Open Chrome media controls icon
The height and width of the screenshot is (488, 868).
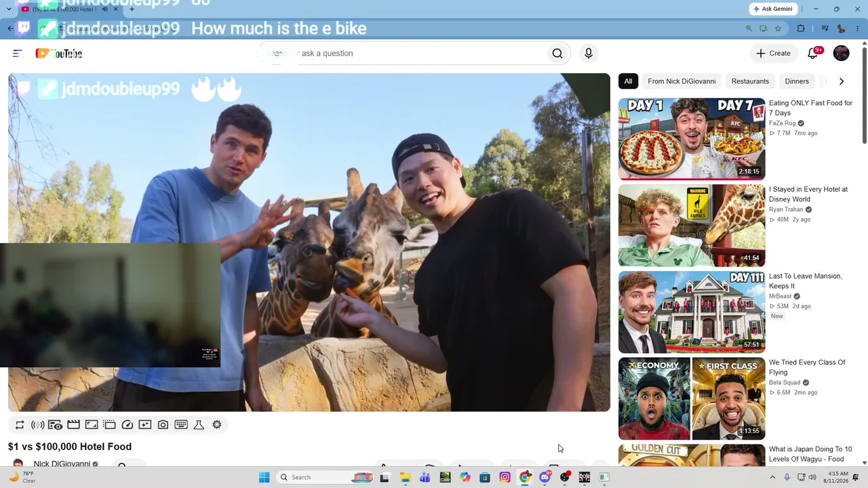(x=825, y=28)
